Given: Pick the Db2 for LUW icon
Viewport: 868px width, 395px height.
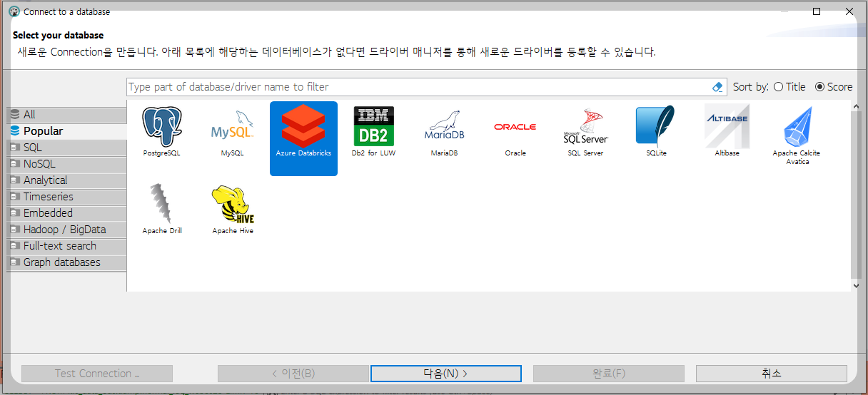Looking at the screenshot, I should click(373, 127).
